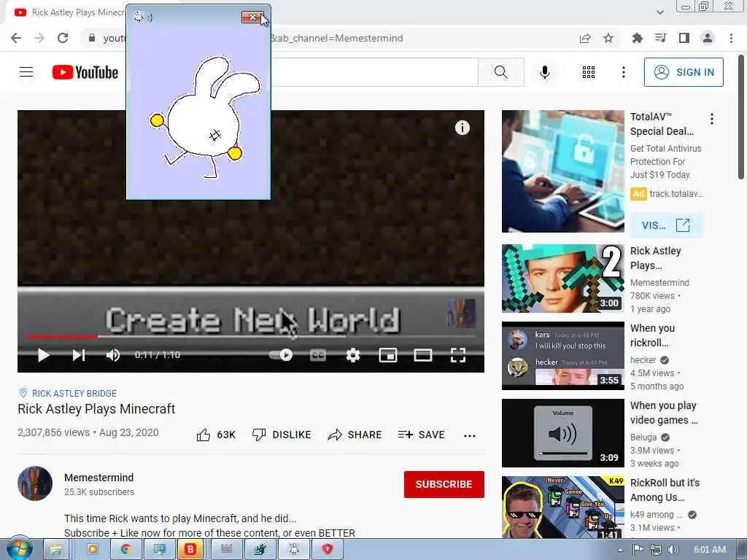The height and width of the screenshot is (560, 747).
Task: Open the network tray icon
Action: [656, 550]
